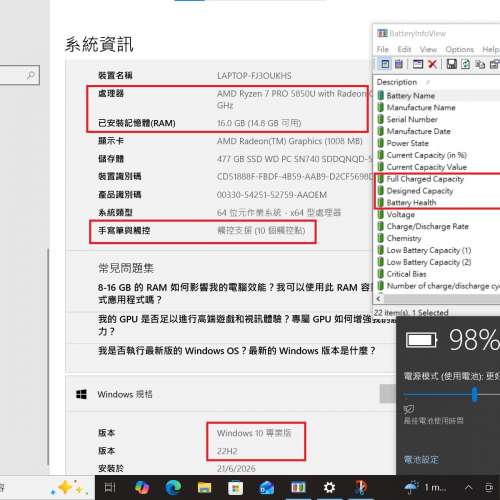This screenshot has height=500, width=500.
Task: Click the AMD Radeon(TM) Graphics value
Action: (290, 141)
